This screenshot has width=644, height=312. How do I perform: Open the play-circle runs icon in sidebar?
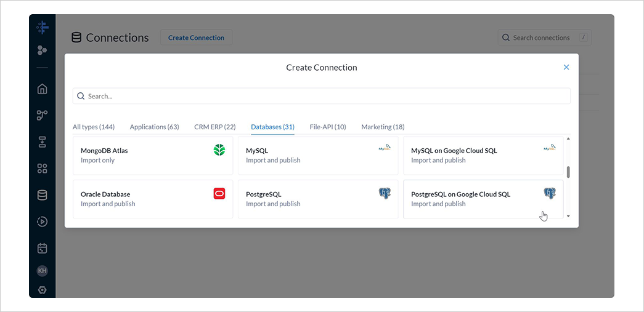pyautogui.click(x=43, y=222)
